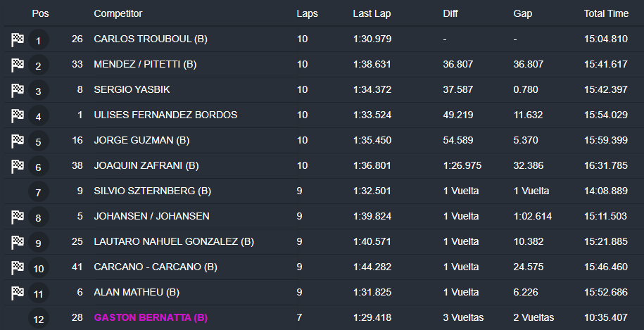The width and height of the screenshot is (644, 330).
Task: Click Carcano - Carcano total time 15:46.460
Action: tap(605, 267)
